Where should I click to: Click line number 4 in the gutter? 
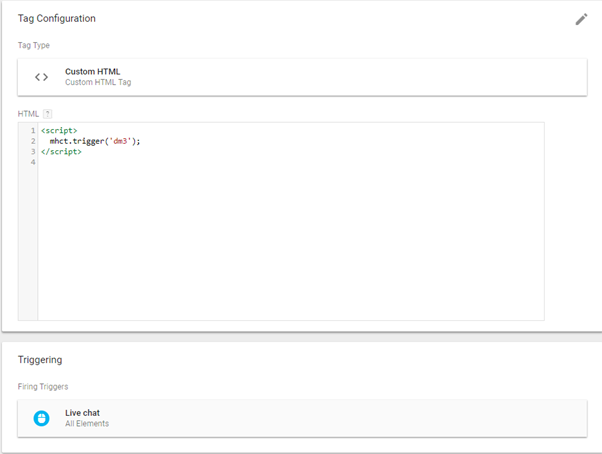[33, 162]
